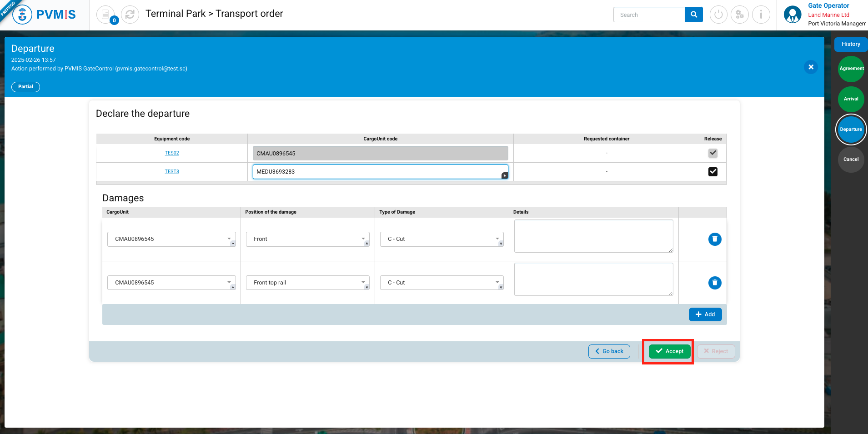
Task: Click the power logout icon
Action: 718,15
